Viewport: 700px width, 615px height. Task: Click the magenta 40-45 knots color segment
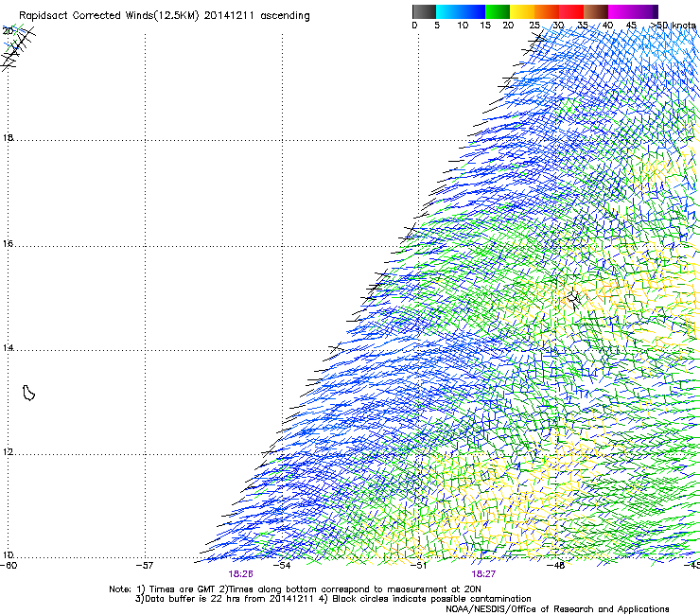coord(621,11)
